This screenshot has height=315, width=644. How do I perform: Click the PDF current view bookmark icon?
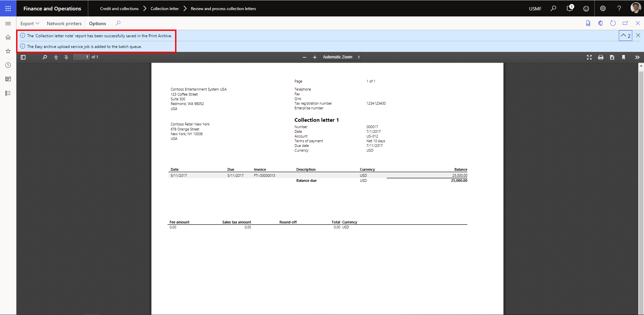(624, 57)
